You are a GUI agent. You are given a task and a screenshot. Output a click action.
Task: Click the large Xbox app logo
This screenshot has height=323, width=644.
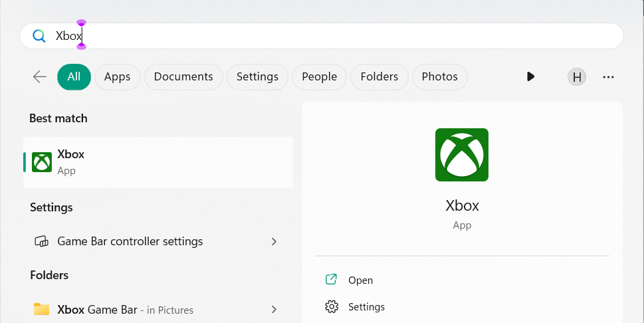pos(461,155)
